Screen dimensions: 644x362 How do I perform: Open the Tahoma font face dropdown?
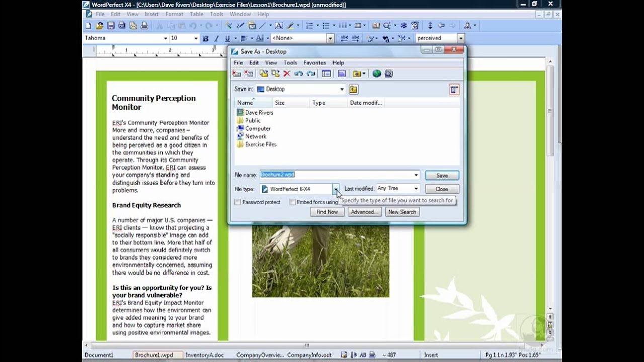(165, 38)
